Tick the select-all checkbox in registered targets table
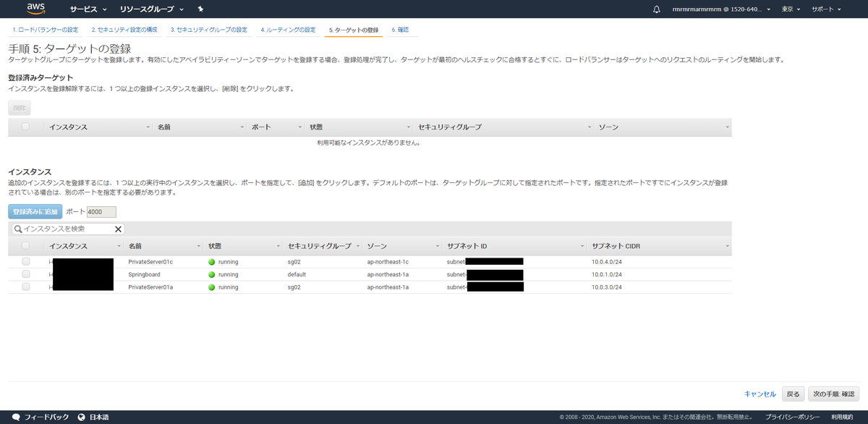 [26, 127]
